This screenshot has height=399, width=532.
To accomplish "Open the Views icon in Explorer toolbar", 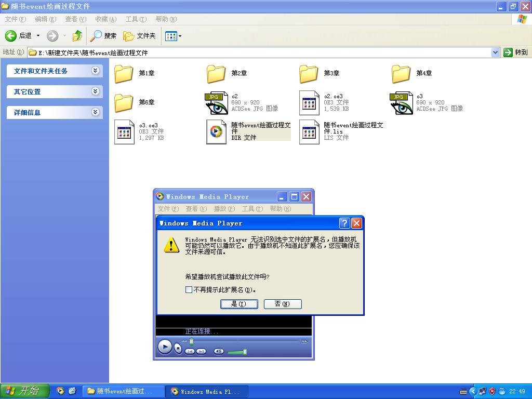I will tap(171, 36).
